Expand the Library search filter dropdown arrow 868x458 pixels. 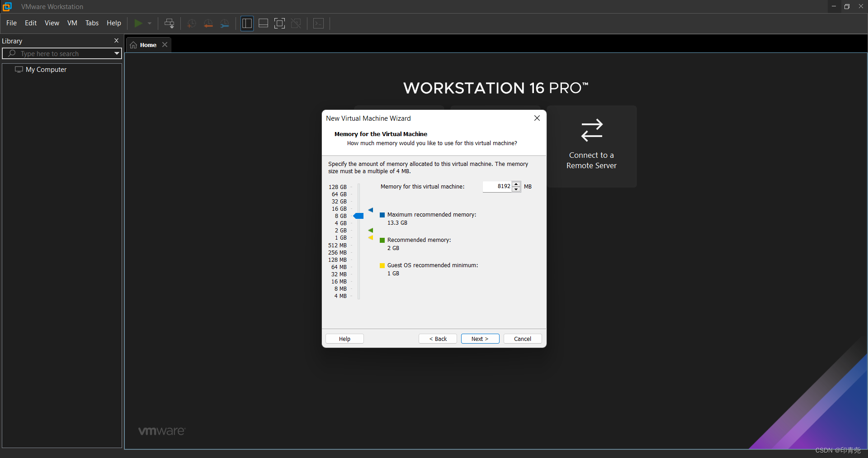(x=117, y=53)
